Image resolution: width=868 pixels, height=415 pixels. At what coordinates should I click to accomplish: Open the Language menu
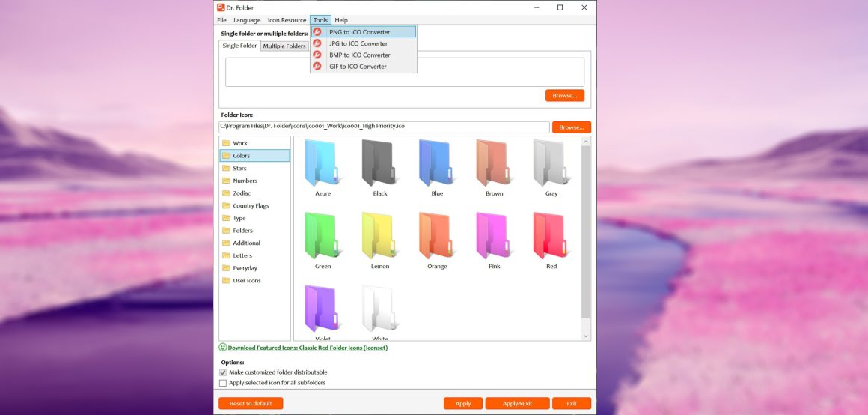pyautogui.click(x=247, y=20)
